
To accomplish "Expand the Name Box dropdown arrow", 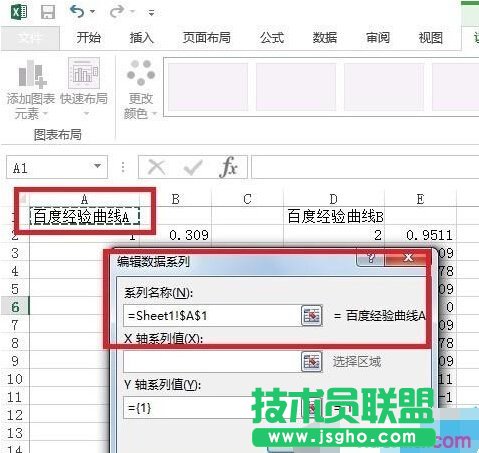I will [x=97, y=166].
